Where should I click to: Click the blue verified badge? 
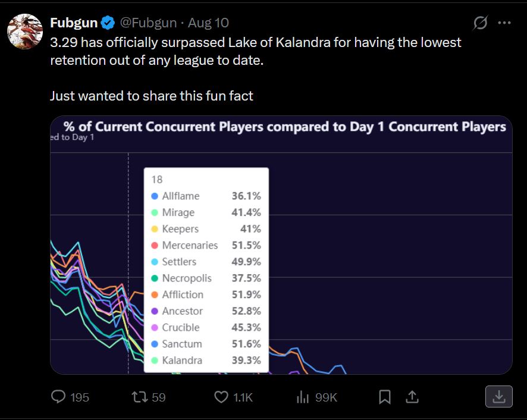(108, 23)
